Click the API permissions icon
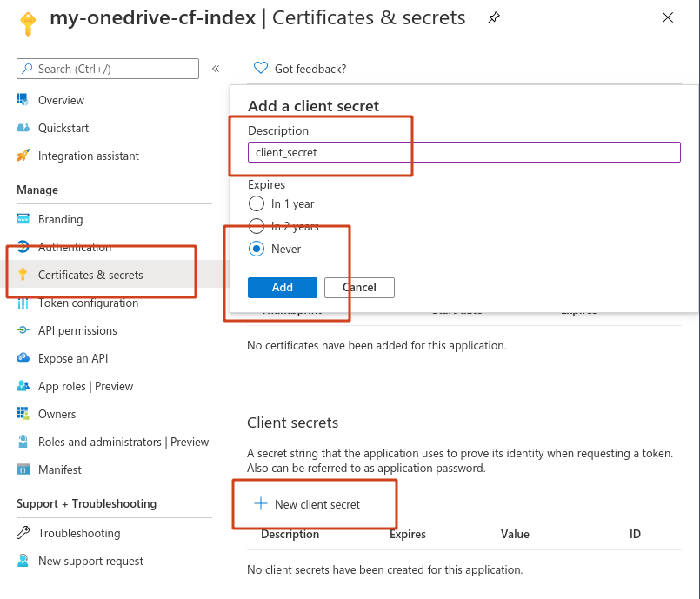The height and width of the screenshot is (599, 700). pyautogui.click(x=23, y=330)
